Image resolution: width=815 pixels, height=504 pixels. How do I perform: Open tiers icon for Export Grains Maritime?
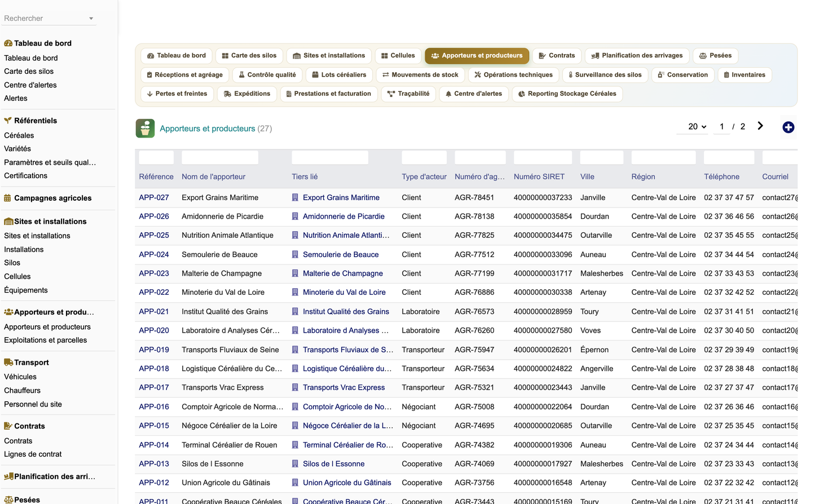[295, 197]
